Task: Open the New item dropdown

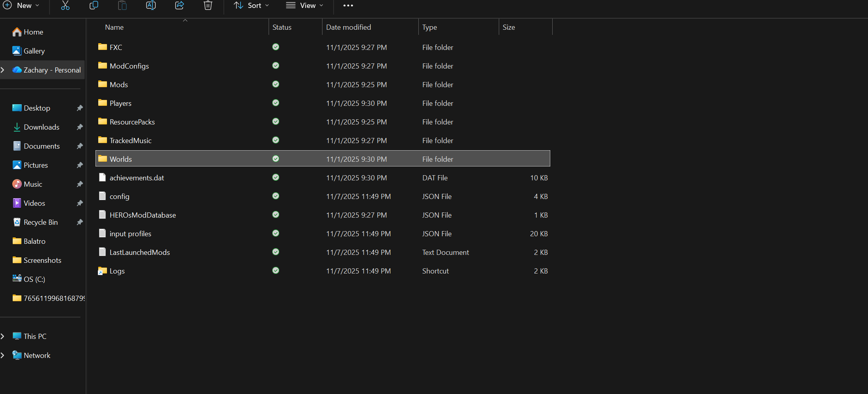Action: click(21, 6)
